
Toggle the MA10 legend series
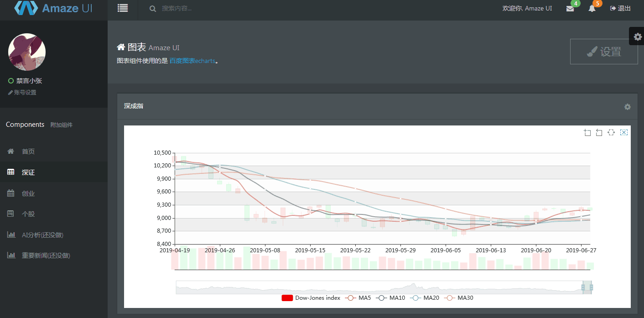(x=390, y=298)
